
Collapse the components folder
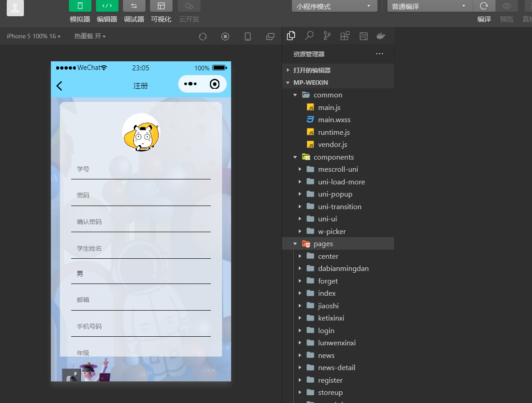coord(338,157)
